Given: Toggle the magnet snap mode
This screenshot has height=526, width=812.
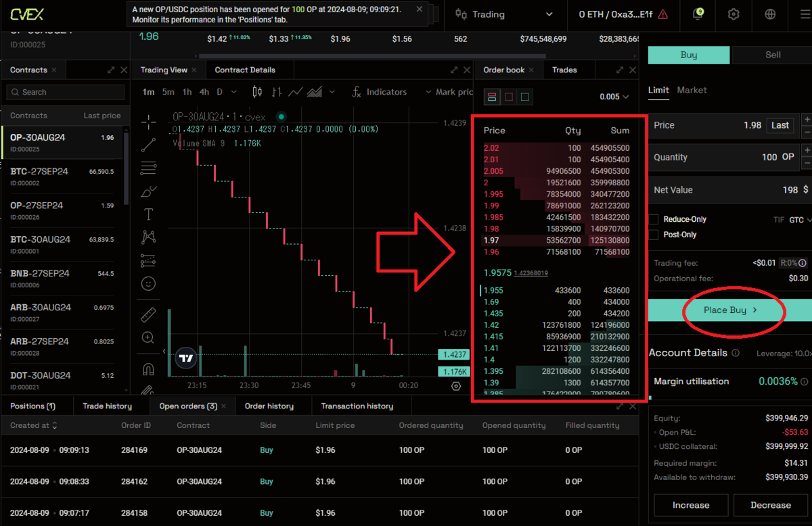Looking at the screenshot, I should [x=148, y=369].
